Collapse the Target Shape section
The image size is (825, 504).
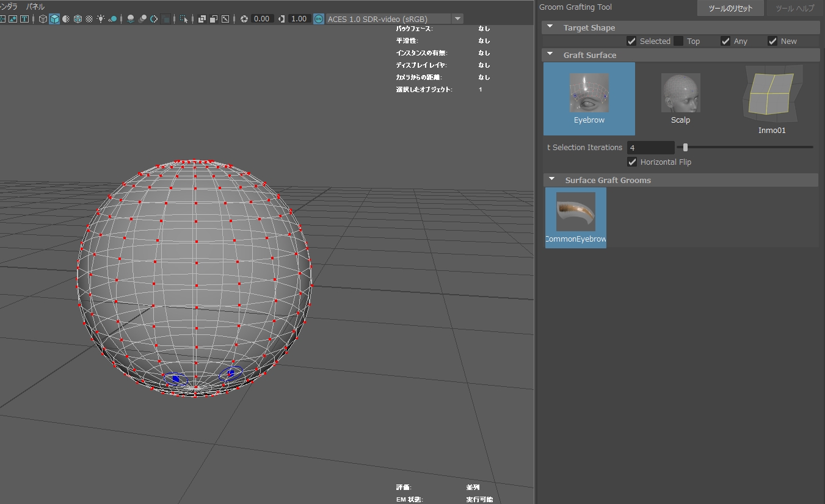coord(550,27)
